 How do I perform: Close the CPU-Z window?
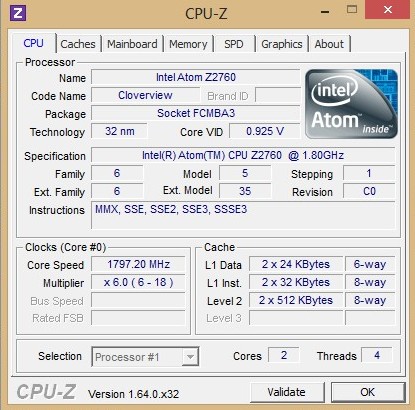point(387,10)
